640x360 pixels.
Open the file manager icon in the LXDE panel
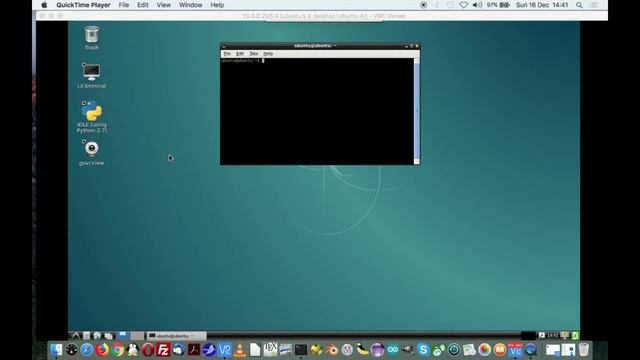pyautogui.click(x=87, y=336)
